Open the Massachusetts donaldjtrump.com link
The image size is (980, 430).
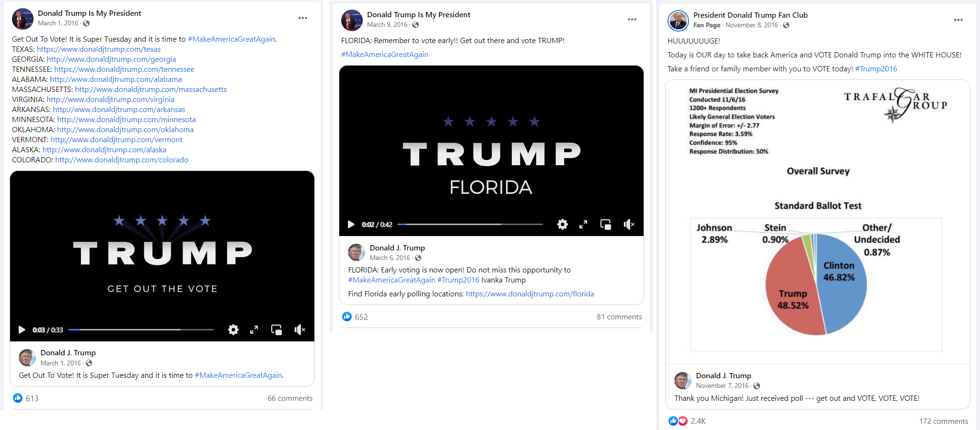click(x=151, y=90)
